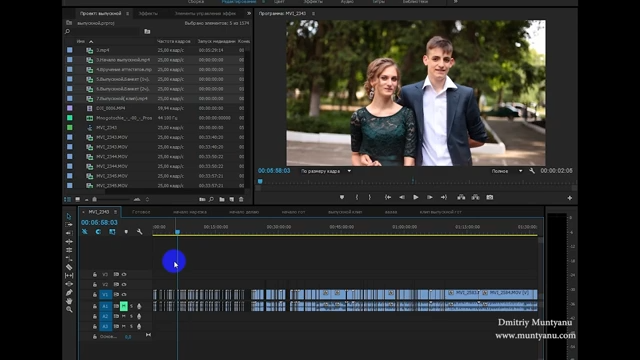Create new item in Project panel
Image resolution: width=640 pixels, height=360 pixels.
231,199
